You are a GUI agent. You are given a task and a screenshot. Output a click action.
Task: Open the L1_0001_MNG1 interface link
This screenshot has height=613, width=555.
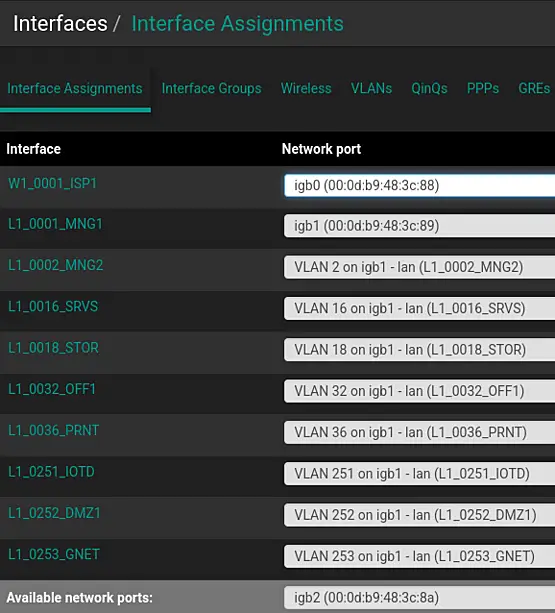click(x=55, y=224)
